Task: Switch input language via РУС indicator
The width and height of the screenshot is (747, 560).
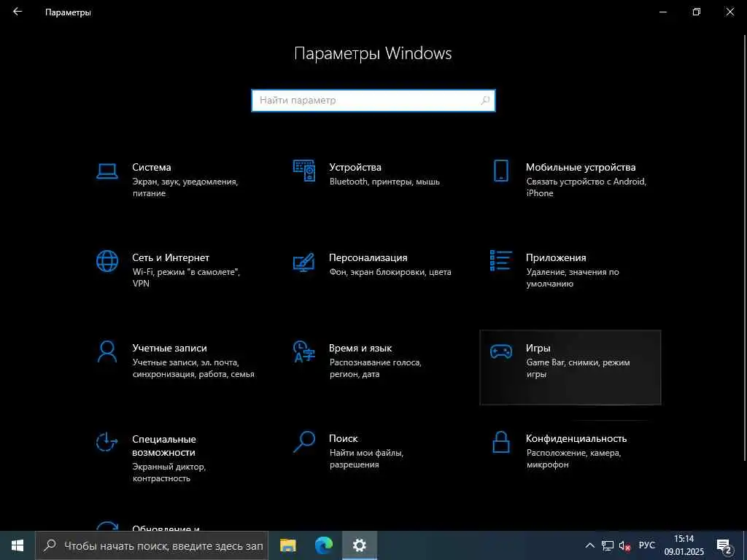Action: (647, 545)
